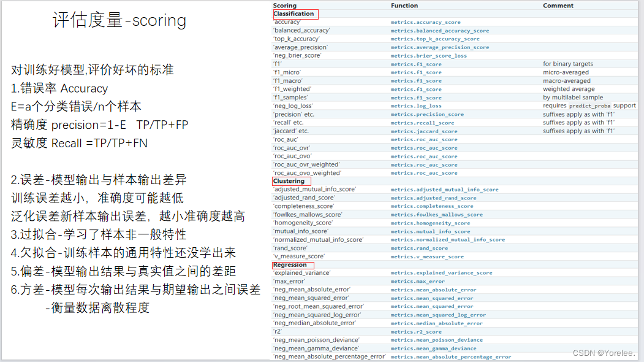
Task: Open the metrics.v_measure_score link
Action: pyautogui.click(x=427, y=256)
